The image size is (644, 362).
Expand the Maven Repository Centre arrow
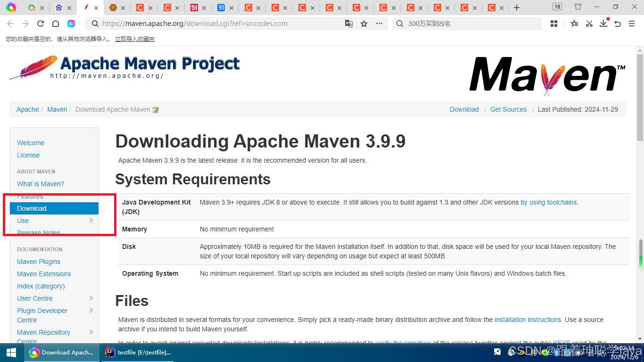[x=91, y=332]
